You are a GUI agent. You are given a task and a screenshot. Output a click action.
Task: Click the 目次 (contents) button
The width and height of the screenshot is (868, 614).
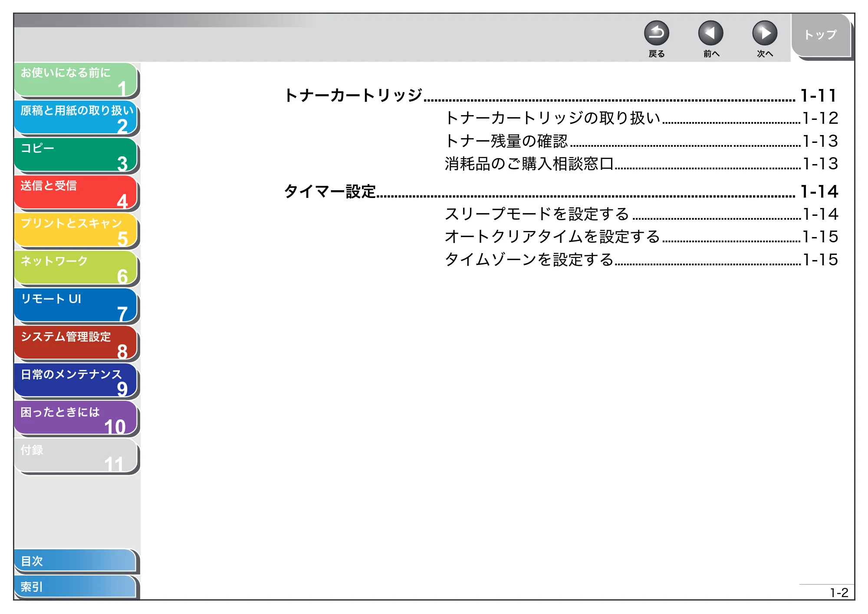tap(76, 561)
